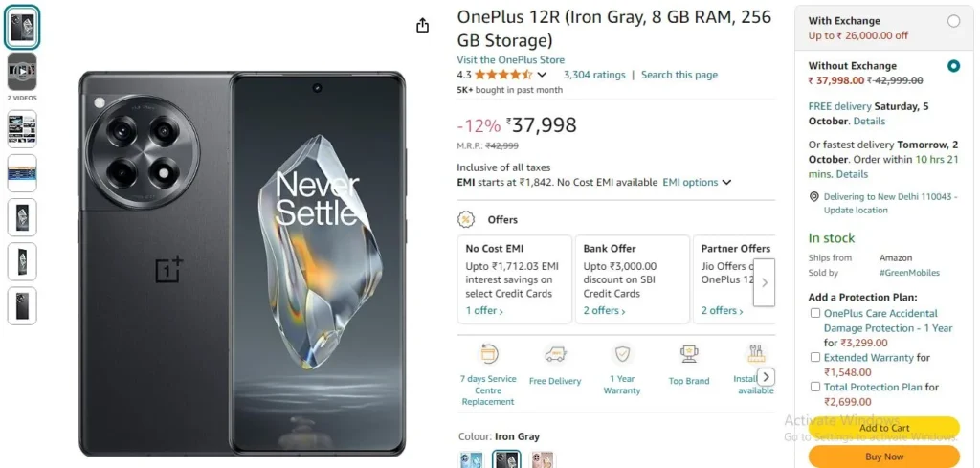Select the With Exchange radio option
Image resolution: width=980 pixels, height=468 pixels.
[x=953, y=21]
